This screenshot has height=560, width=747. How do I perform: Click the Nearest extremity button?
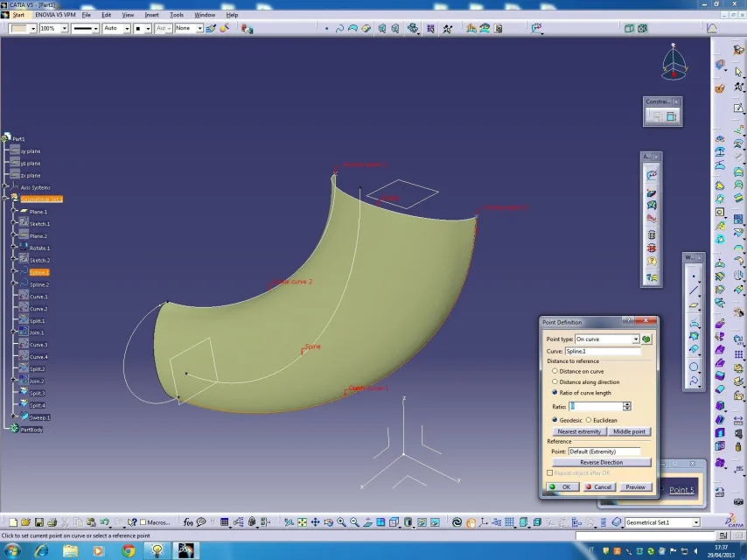[x=579, y=431]
